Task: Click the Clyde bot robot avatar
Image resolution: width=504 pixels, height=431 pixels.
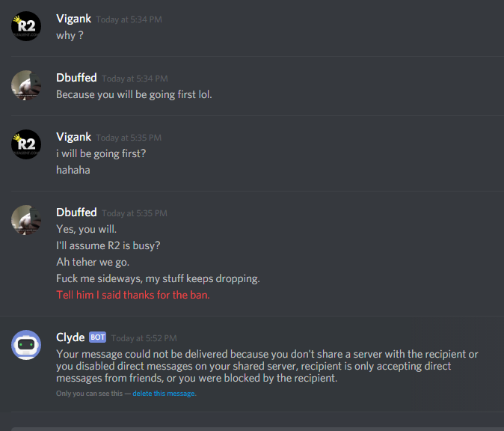Action: click(26, 345)
